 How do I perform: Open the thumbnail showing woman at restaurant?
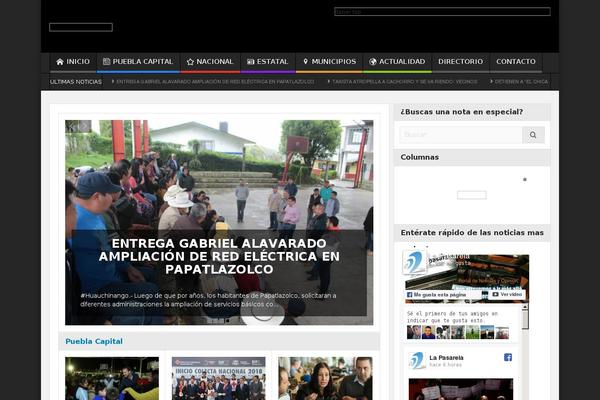pyautogui.click(x=325, y=378)
